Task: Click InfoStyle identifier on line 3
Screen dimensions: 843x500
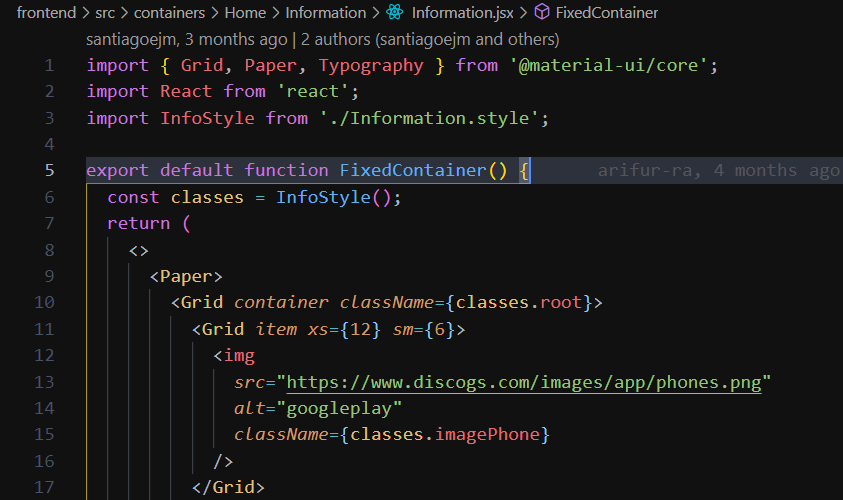Action: 208,118
